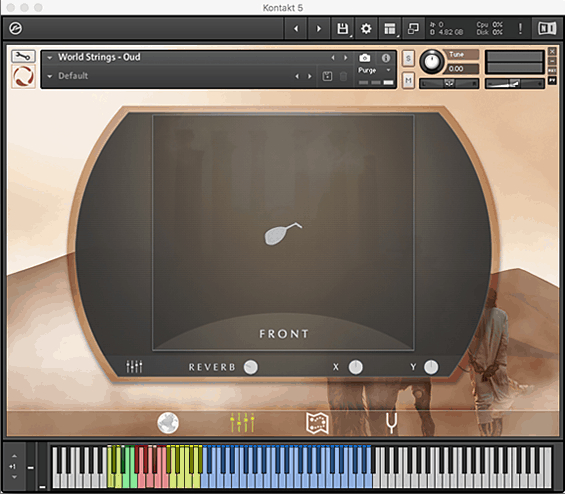Expand the Default preset dropdown
Viewport: 565px width, 494px height.
click(x=50, y=76)
